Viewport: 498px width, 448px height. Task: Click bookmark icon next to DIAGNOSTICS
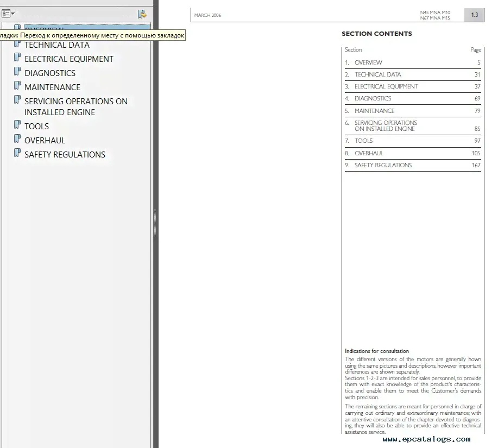17,72
